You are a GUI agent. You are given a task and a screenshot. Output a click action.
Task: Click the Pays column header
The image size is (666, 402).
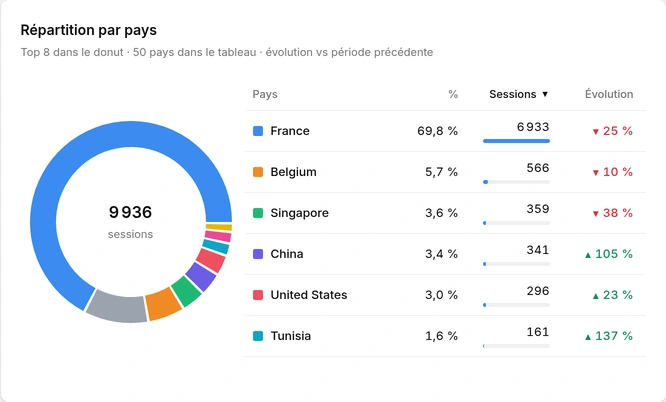pos(265,94)
